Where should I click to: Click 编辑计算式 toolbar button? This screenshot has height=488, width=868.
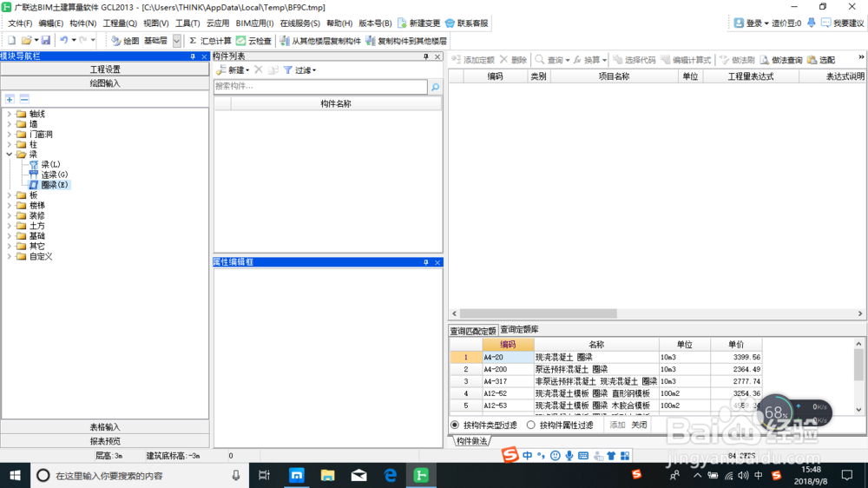pos(686,60)
